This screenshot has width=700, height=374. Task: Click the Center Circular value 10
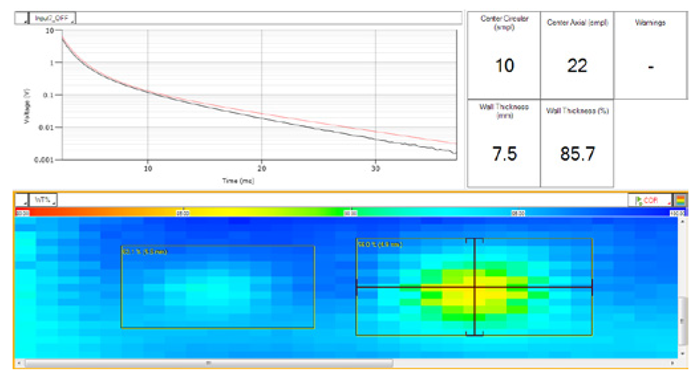(x=504, y=66)
